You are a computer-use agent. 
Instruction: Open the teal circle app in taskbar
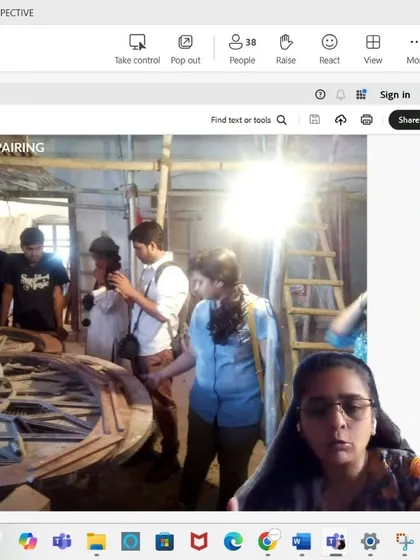pyautogui.click(x=131, y=541)
